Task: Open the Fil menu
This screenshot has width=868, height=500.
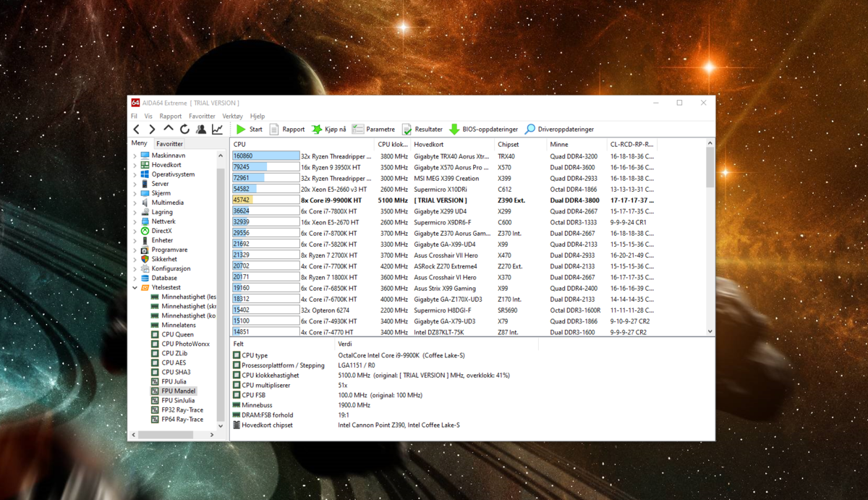Action: [x=134, y=116]
